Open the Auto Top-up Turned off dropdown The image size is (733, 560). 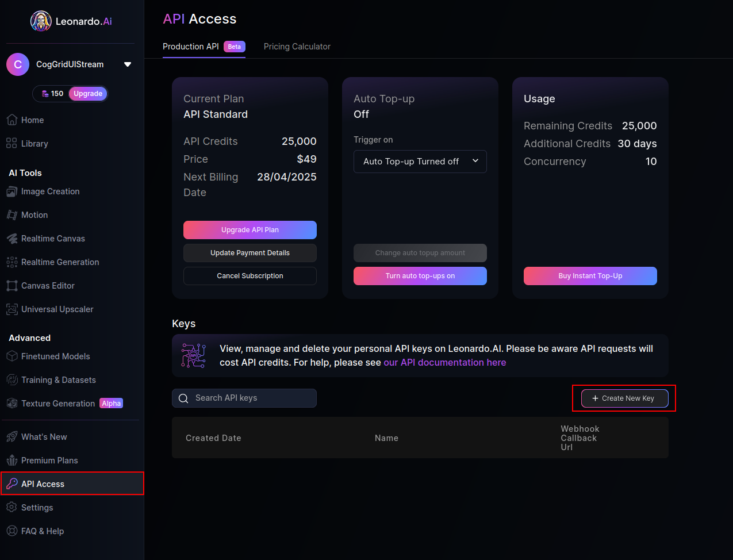coord(420,162)
